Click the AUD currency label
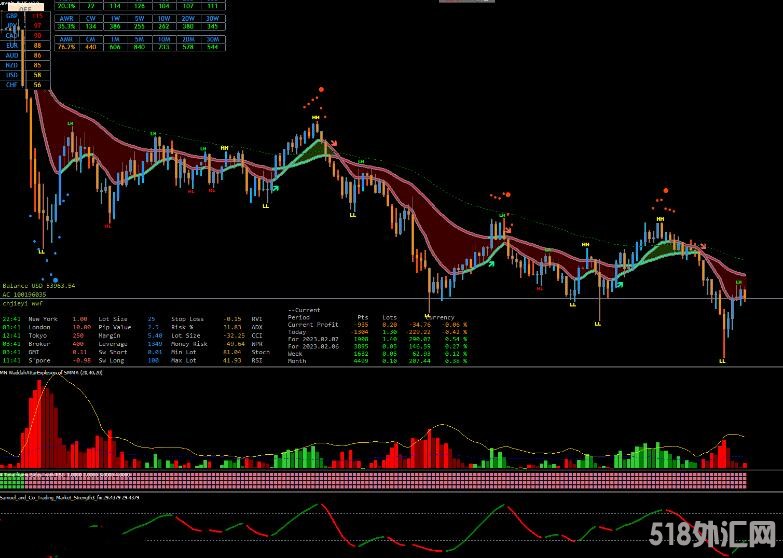 12,55
